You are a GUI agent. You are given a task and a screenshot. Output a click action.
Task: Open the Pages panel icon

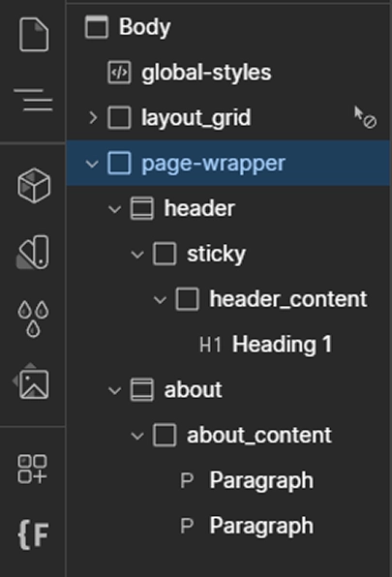(34, 35)
